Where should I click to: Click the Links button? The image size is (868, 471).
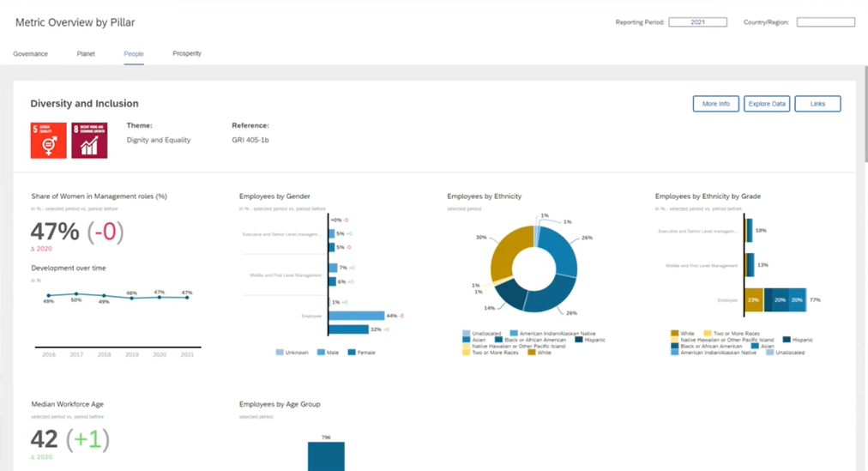point(817,104)
